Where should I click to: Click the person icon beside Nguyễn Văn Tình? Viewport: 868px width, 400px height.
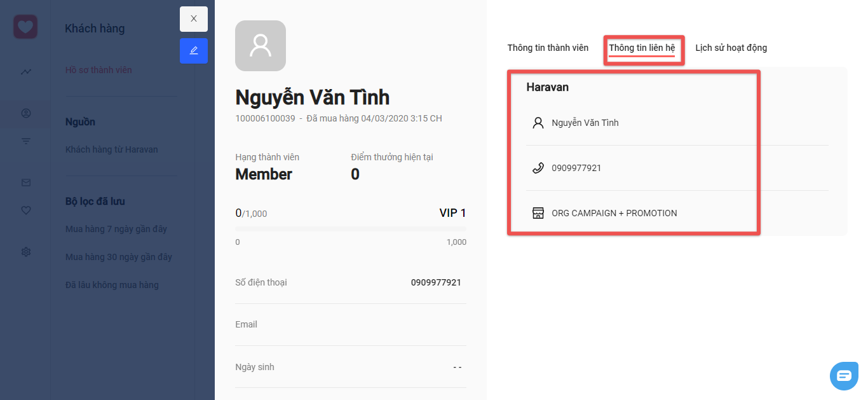538,123
